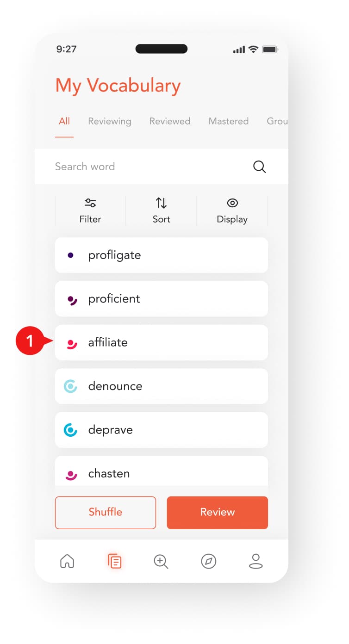
Task: Select the vocabulary list nav icon
Action: pyautogui.click(x=114, y=561)
